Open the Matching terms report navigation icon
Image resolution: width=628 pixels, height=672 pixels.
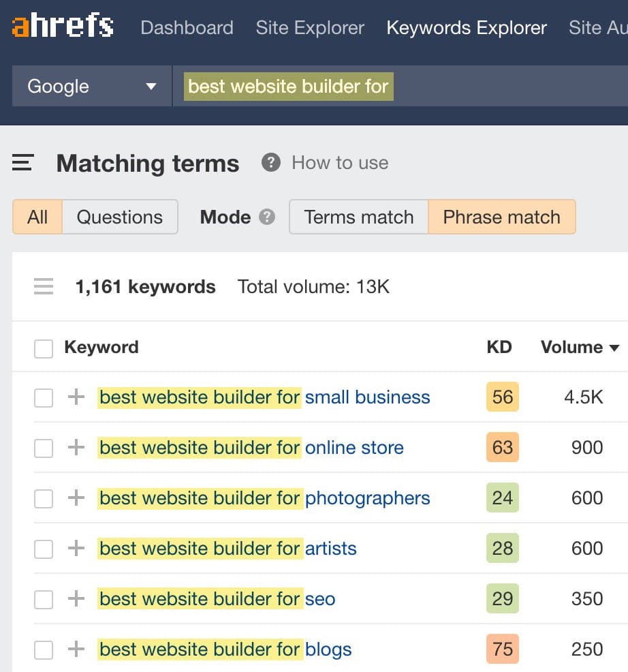coord(22,163)
